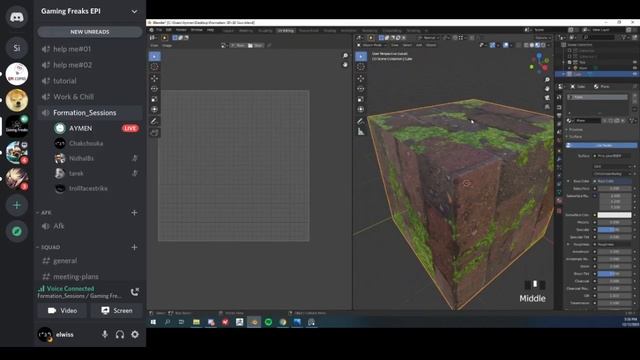Turn on camera with Video button

pyautogui.click(x=62, y=311)
